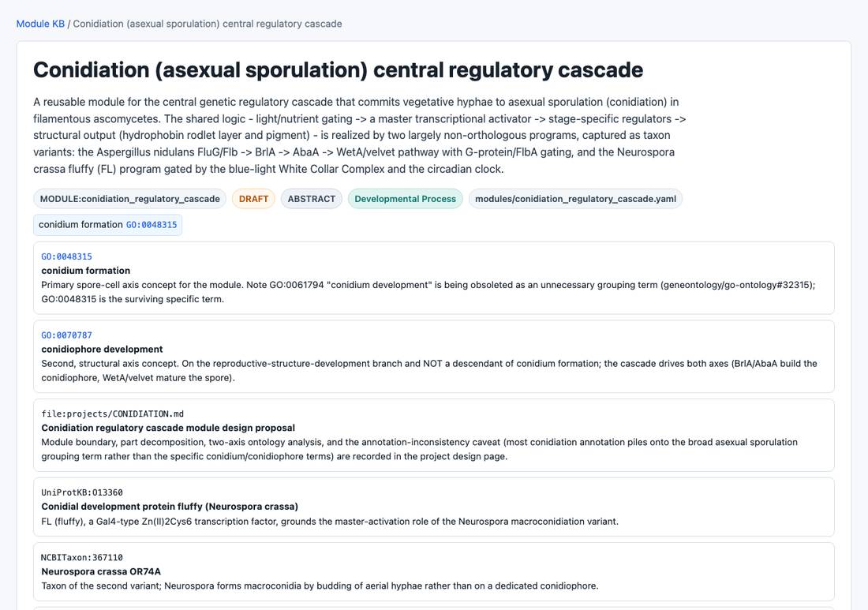The width and height of the screenshot is (868, 610).
Task: Select the UniProtKB:O13360 identifier text
Action: [x=82, y=492]
